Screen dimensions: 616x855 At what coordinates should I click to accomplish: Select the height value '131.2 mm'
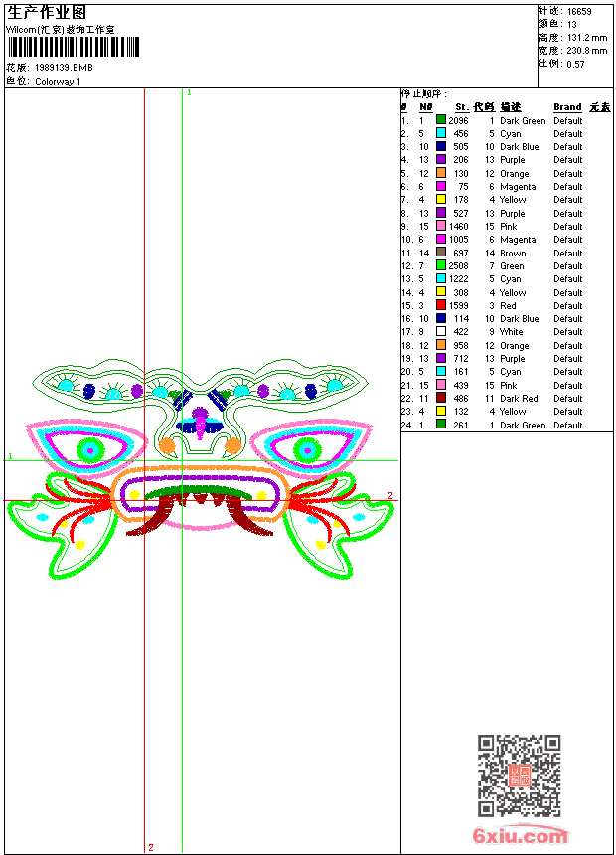tap(587, 38)
